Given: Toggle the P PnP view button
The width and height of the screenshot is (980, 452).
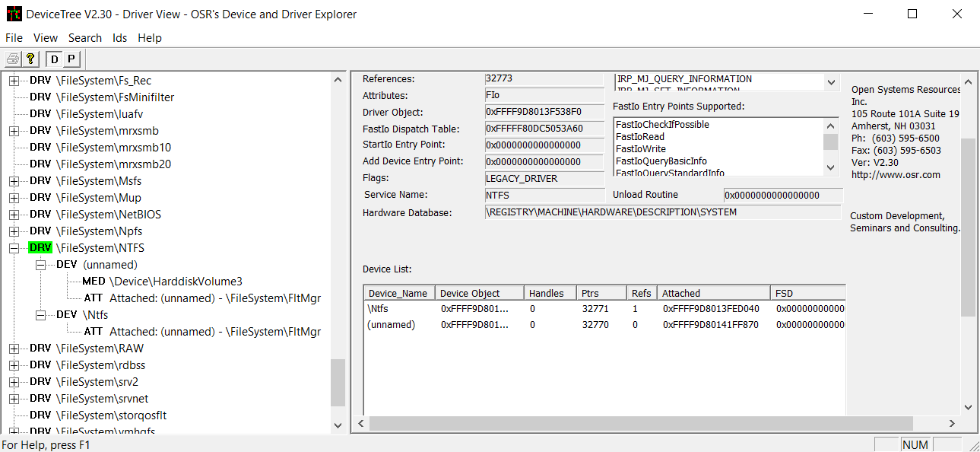Looking at the screenshot, I should [x=71, y=59].
